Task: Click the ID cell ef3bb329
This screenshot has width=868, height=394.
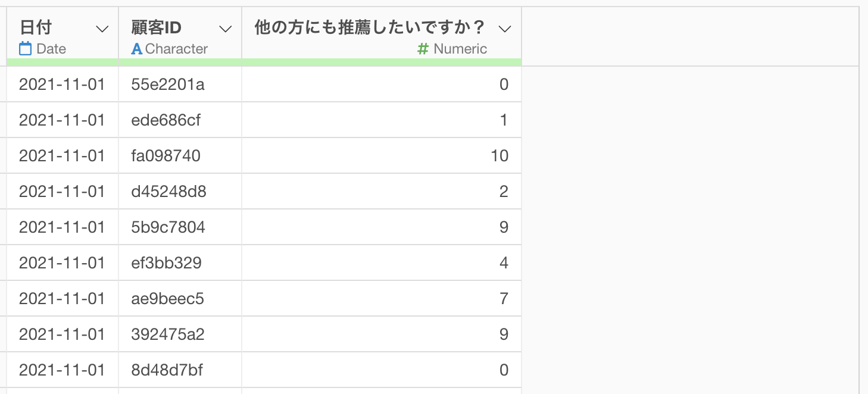Action: pyautogui.click(x=180, y=263)
